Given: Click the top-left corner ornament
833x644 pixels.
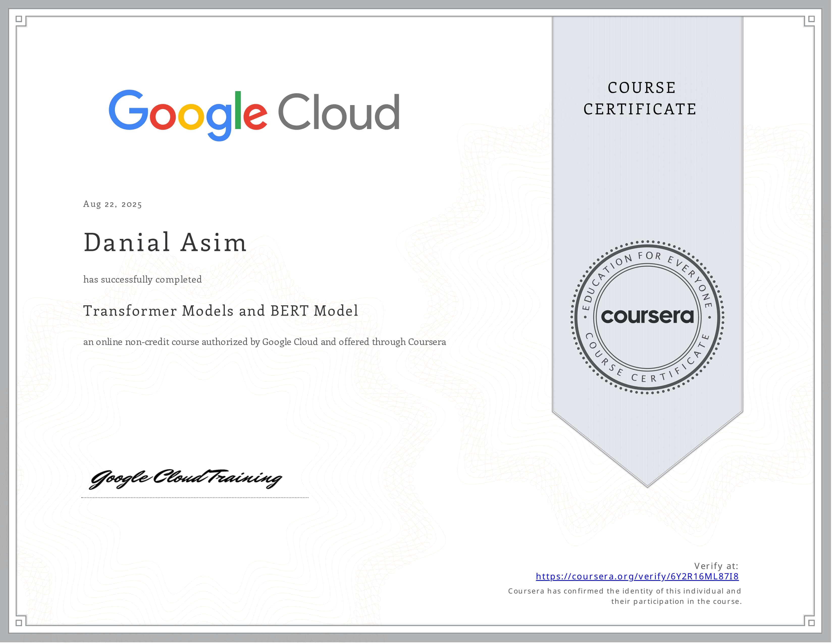Looking at the screenshot, I should [x=19, y=19].
